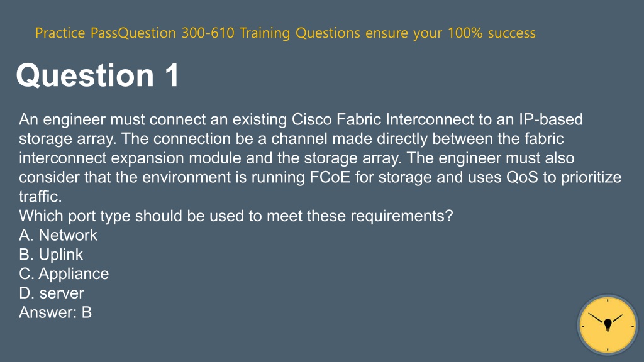644x362 pixels.
Task: Click the word QoS in the paragraph
Action: point(522,177)
